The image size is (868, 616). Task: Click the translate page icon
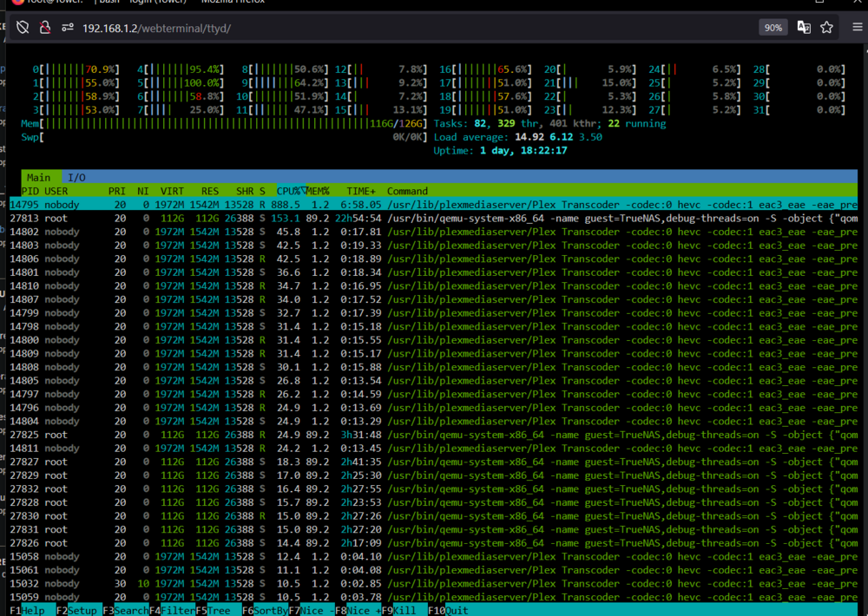804,27
